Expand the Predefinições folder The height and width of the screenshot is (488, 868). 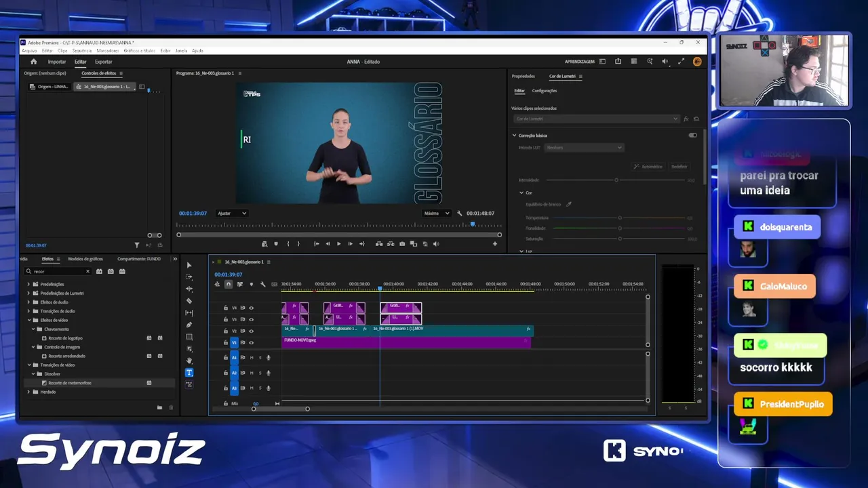[x=28, y=284]
